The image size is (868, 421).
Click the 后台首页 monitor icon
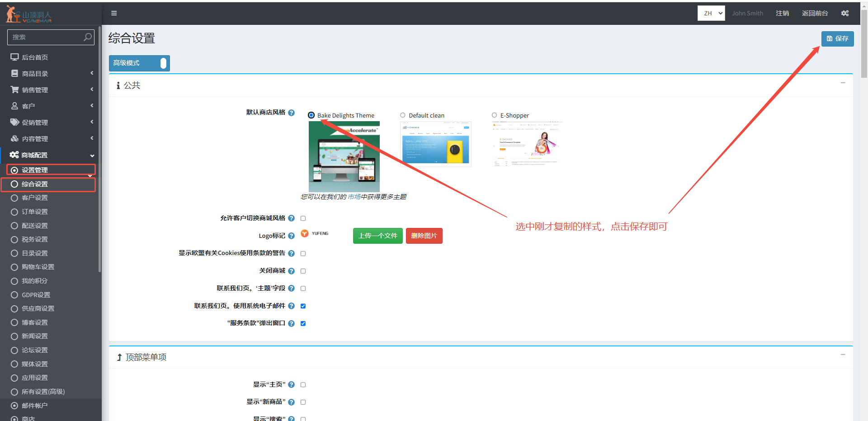pos(14,57)
